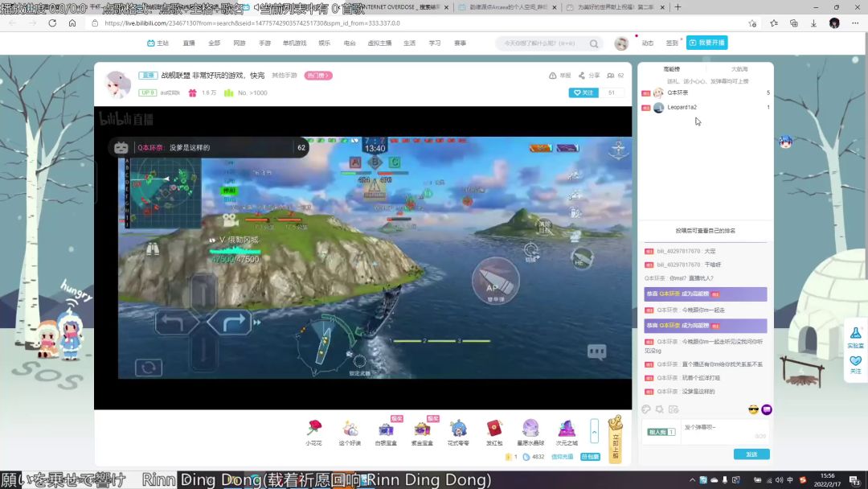
Task: Open Q本环奈 in the ranking list
Action: pyautogui.click(x=678, y=92)
